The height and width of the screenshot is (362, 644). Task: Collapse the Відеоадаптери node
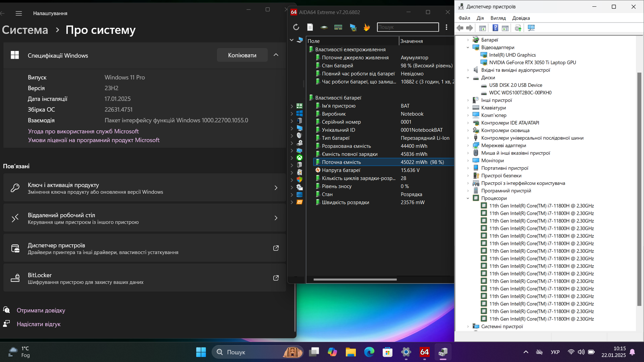[468, 48]
